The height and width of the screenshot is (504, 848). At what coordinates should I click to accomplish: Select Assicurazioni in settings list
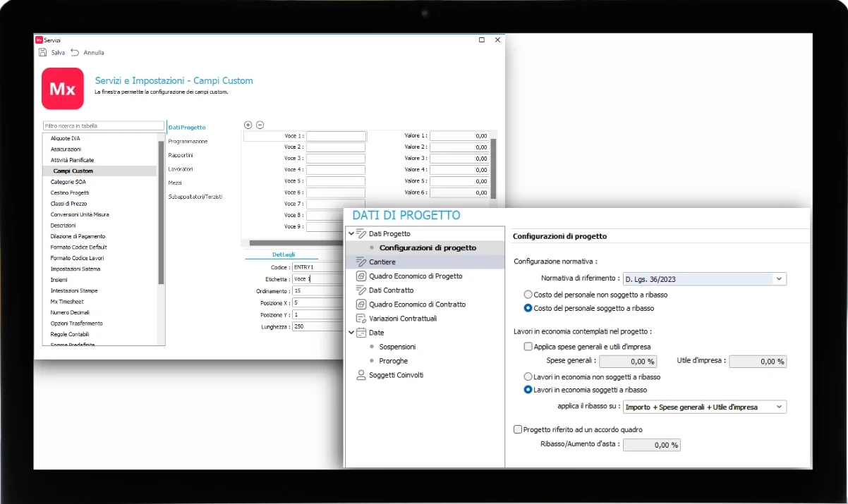pos(66,149)
